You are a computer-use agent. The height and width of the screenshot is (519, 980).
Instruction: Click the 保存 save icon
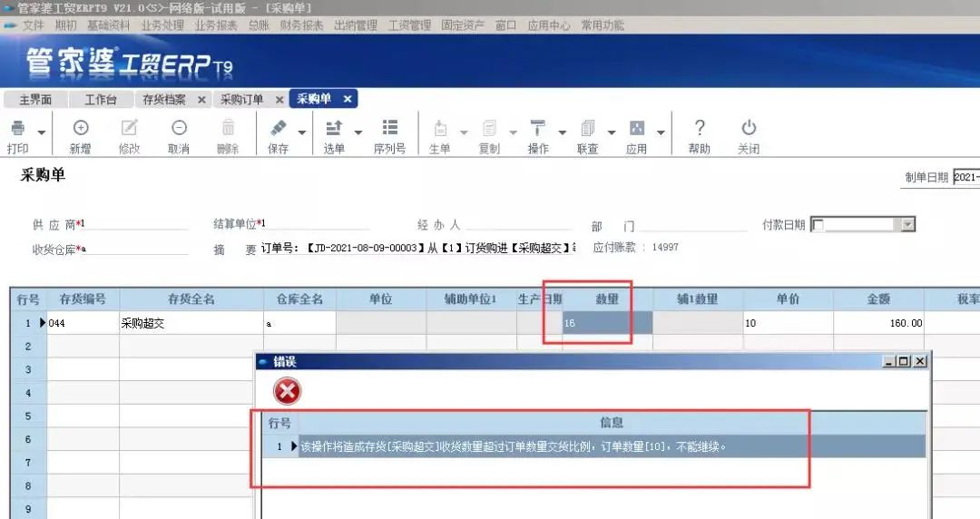pyautogui.click(x=279, y=128)
